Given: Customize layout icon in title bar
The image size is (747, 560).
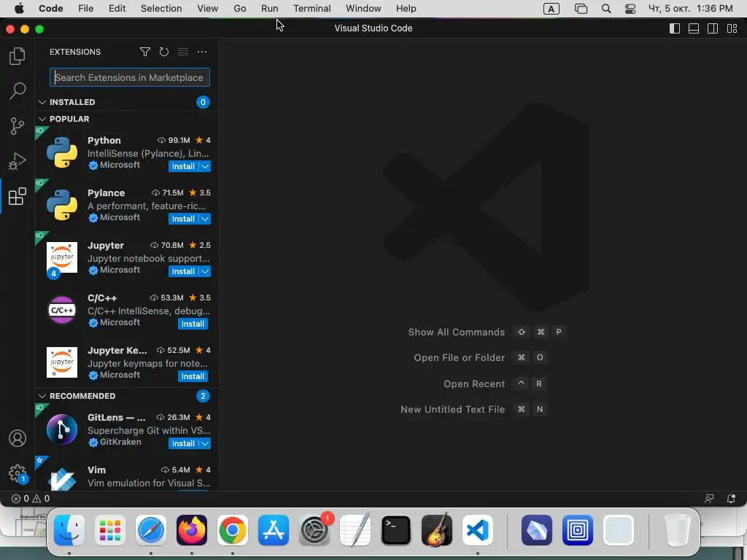Looking at the screenshot, I should [x=732, y=28].
